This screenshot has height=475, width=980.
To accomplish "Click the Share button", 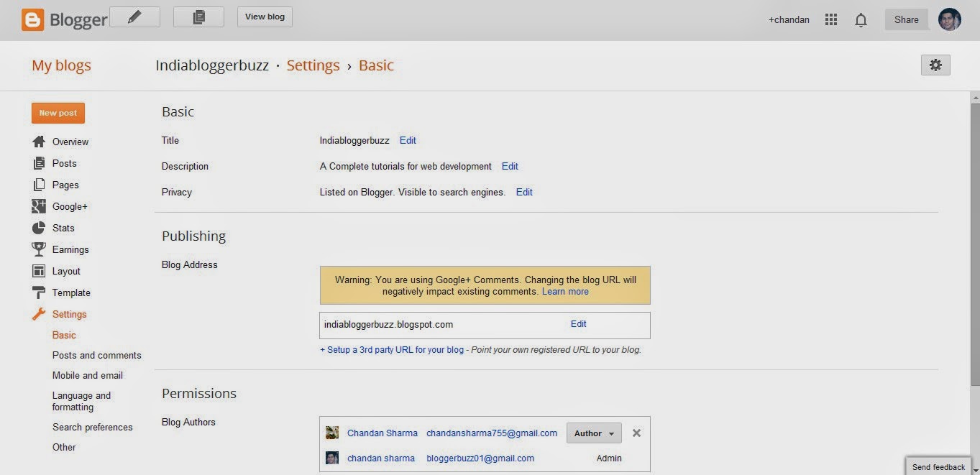I will pos(907,20).
